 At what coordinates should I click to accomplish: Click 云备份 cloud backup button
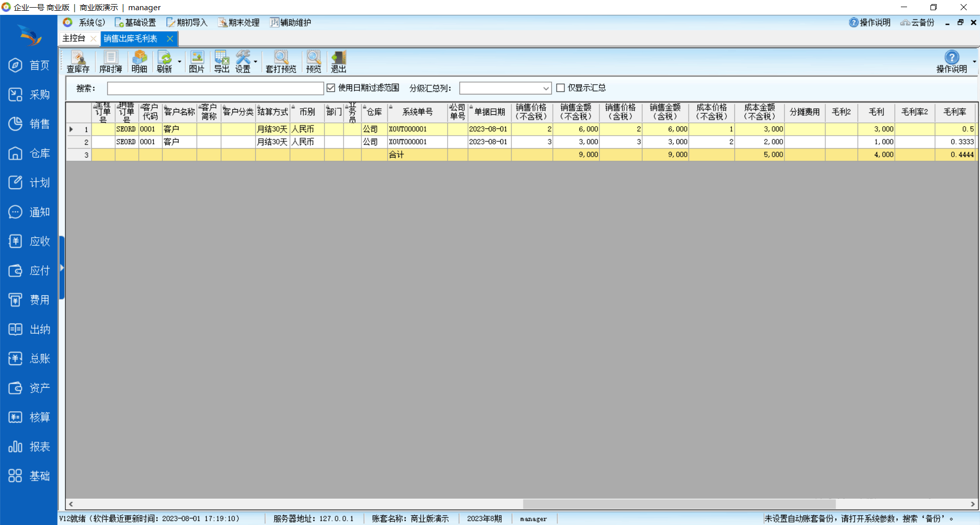pos(917,22)
